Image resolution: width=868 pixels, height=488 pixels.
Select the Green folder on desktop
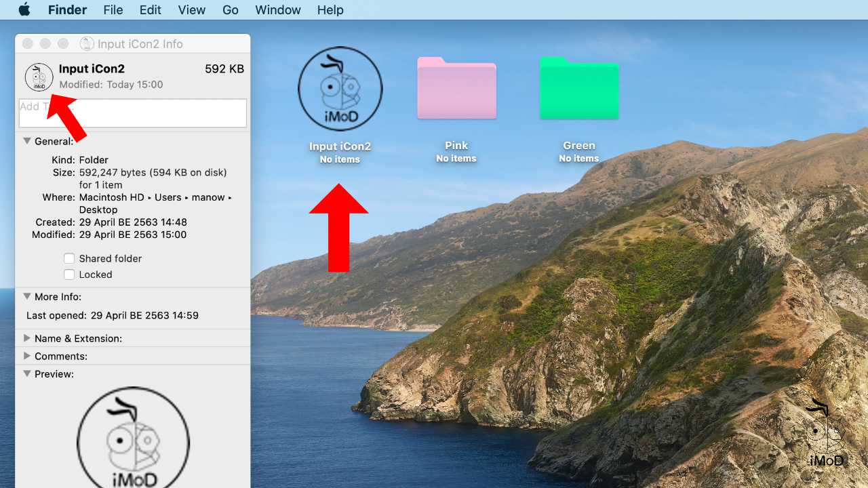[x=578, y=89]
